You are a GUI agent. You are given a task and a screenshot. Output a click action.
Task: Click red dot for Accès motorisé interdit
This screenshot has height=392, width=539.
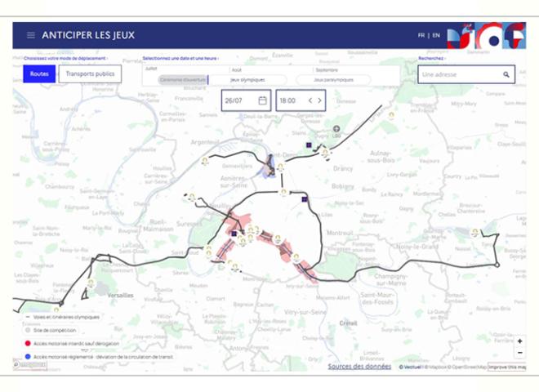(28, 343)
